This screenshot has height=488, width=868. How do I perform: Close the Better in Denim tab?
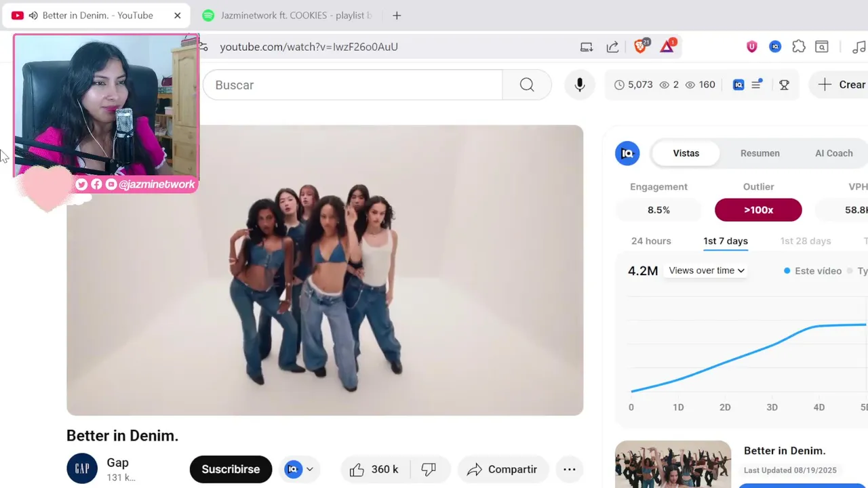(x=178, y=15)
